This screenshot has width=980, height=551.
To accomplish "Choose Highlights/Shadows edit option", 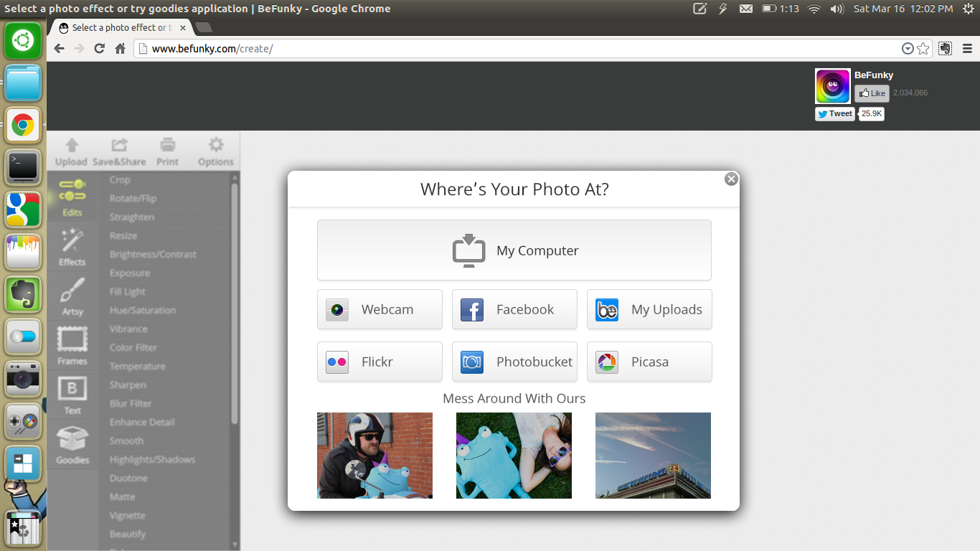I will pyautogui.click(x=152, y=459).
